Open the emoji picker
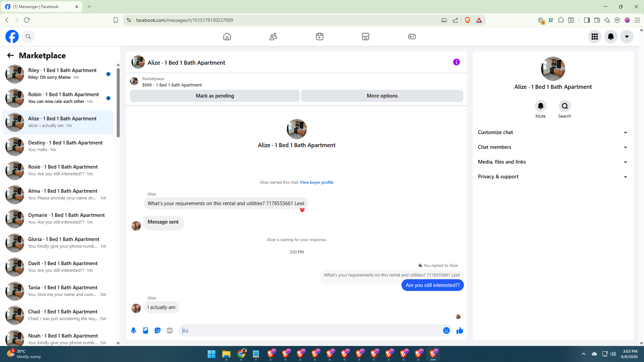This screenshot has height=362, width=644. point(446,330)
